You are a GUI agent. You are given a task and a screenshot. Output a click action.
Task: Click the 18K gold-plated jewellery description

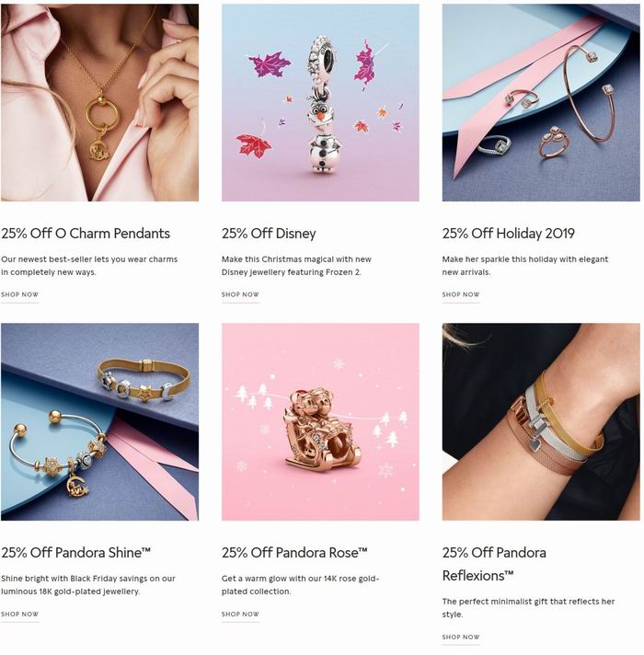click(x=88, y=585)
